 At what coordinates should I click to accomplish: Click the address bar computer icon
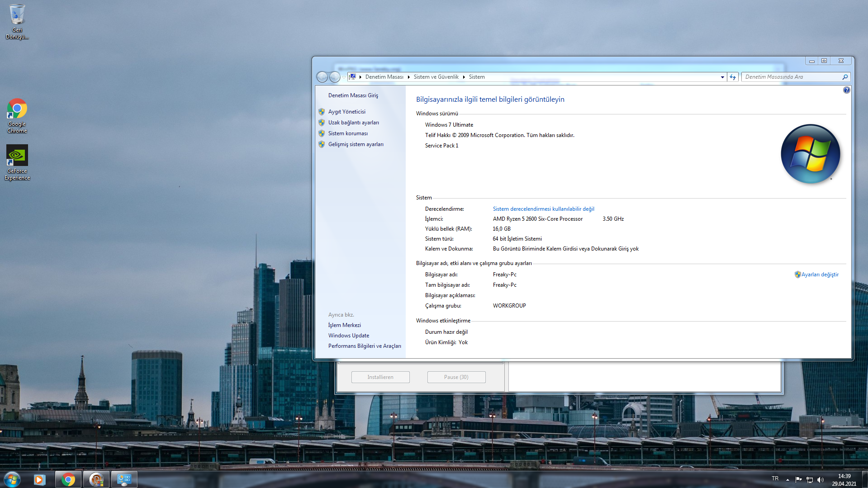click(352, 77)
